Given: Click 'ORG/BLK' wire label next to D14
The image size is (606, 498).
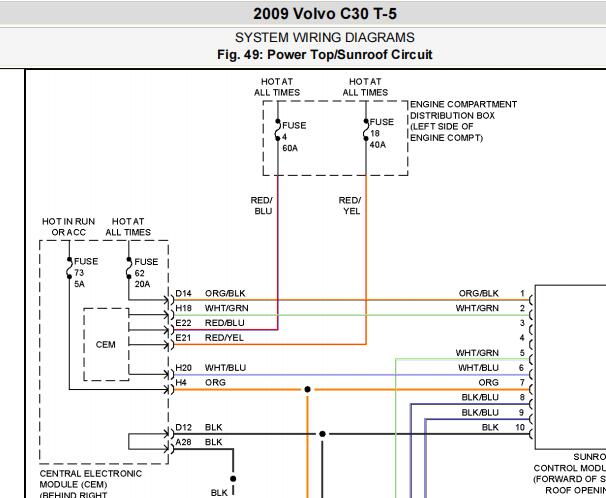Looking at the screenshot, I should click(x=225, y=293).
